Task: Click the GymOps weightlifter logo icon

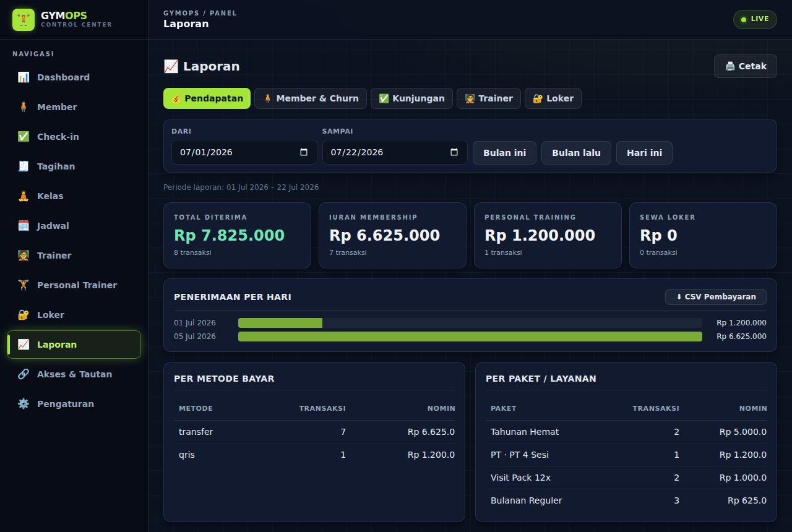Action: pos(24,20)
